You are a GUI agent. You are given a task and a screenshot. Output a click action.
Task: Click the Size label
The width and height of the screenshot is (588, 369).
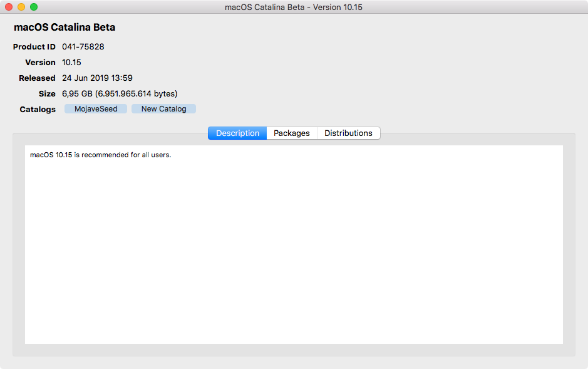click(47, 94)
